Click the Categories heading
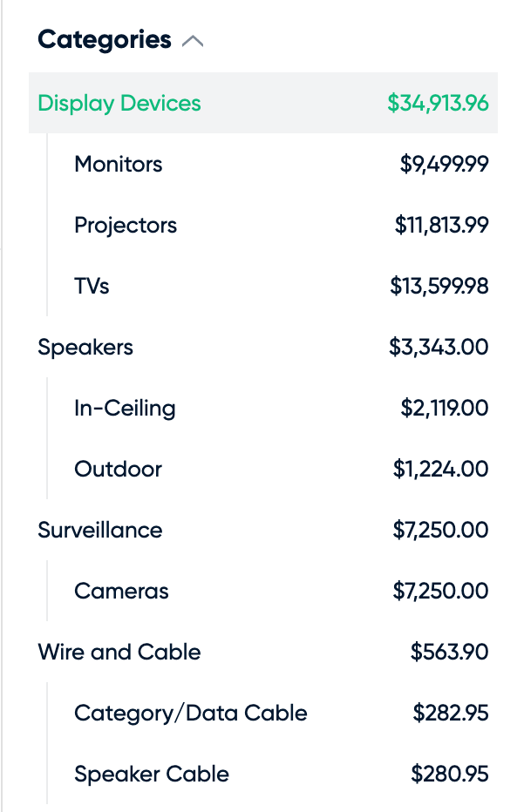 pos(104,40)
